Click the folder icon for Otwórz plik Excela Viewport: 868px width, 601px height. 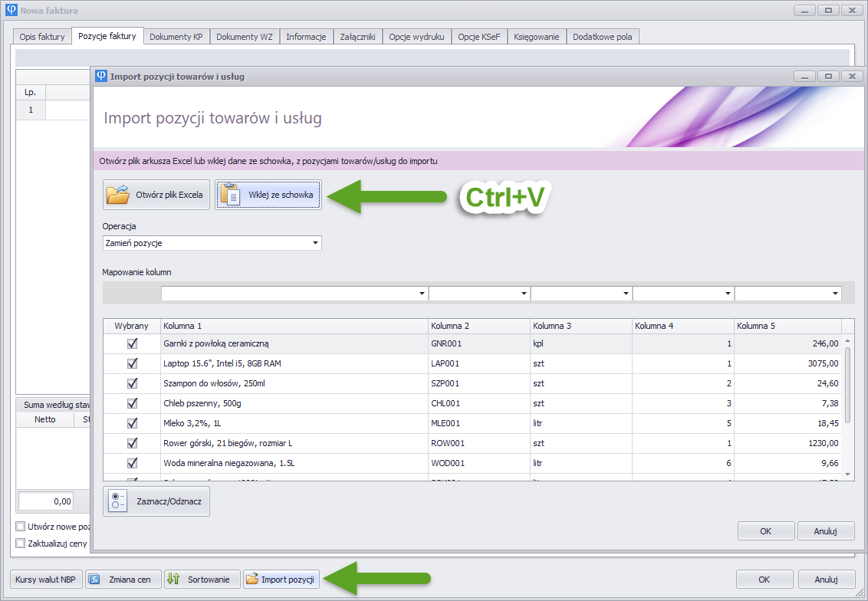pyautogui.click(x=118, y=195)
